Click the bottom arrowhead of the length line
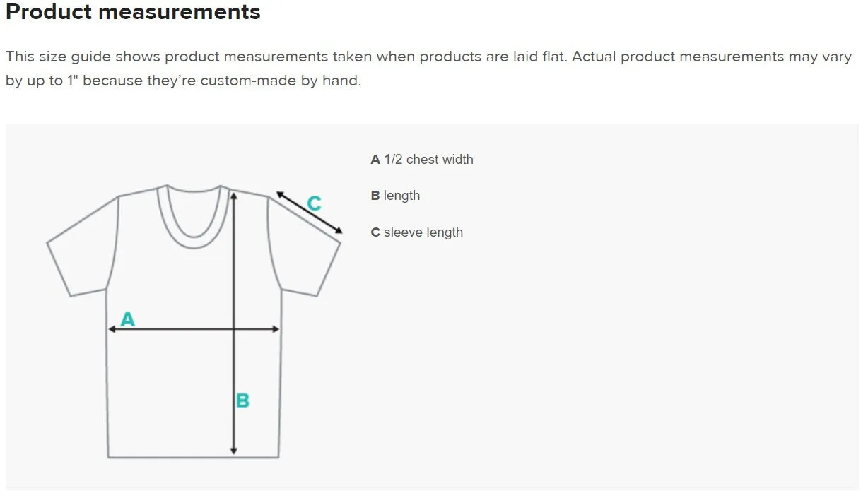Viewport: 868px width, 498px height. pos(234,450)
